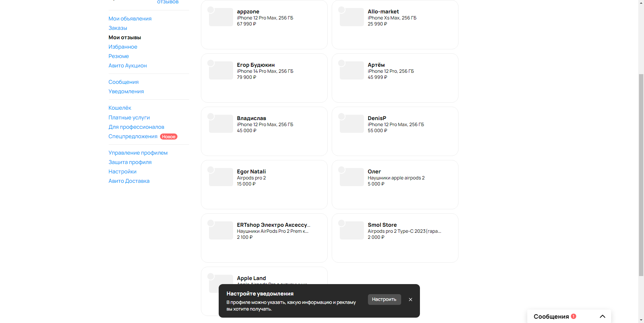
Task: Open Артём seller avatar circle
Action: pyautogui.click(x=341, y=63)
